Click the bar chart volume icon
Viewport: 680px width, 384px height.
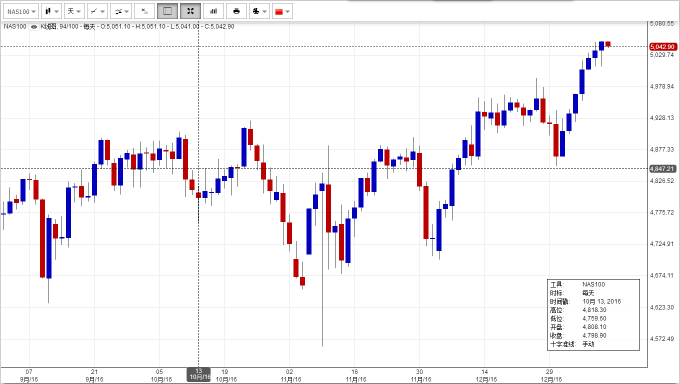pyautogui.click(x=213, y=11)
